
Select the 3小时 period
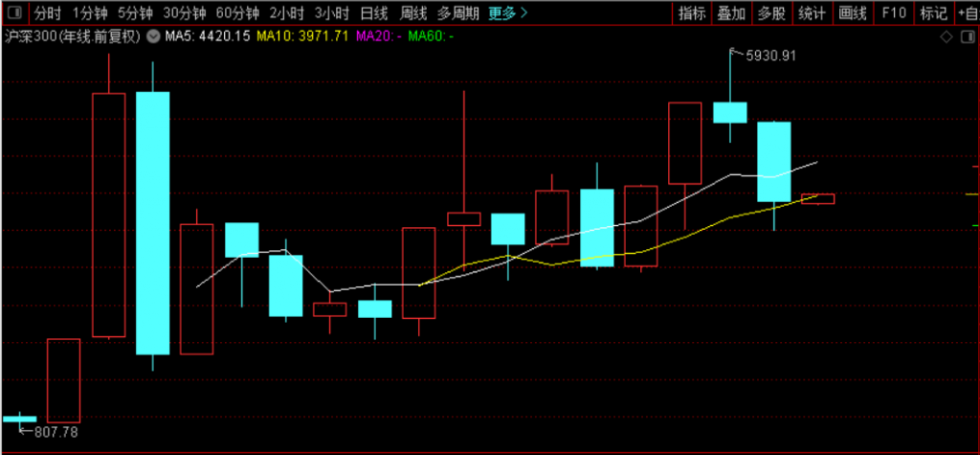pyautogui.click(x=332, y=12)
